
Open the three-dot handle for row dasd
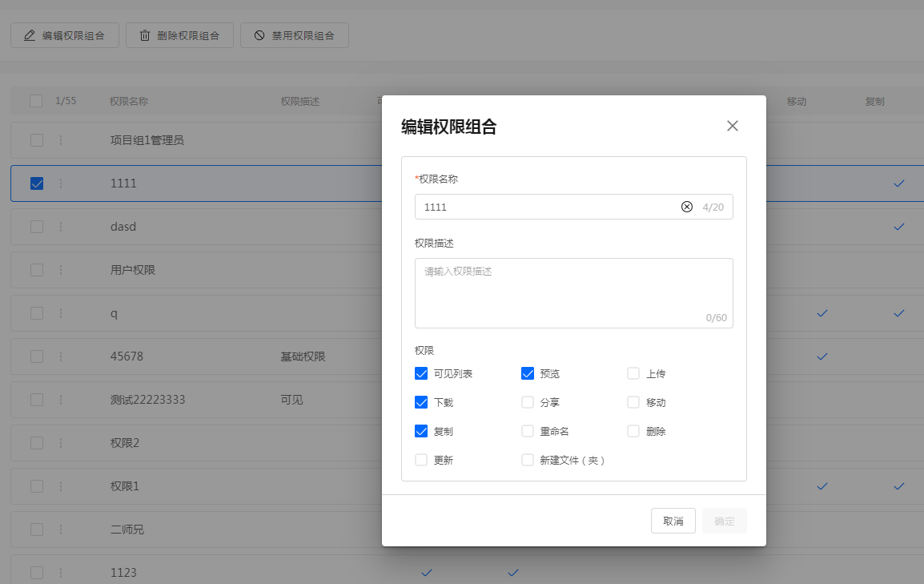click(x=61, y=227)
